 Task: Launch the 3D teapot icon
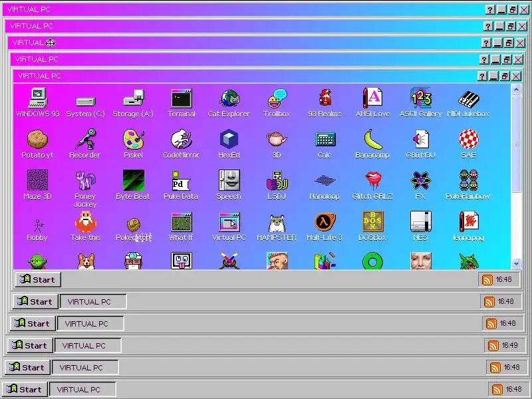click(277, 139)
